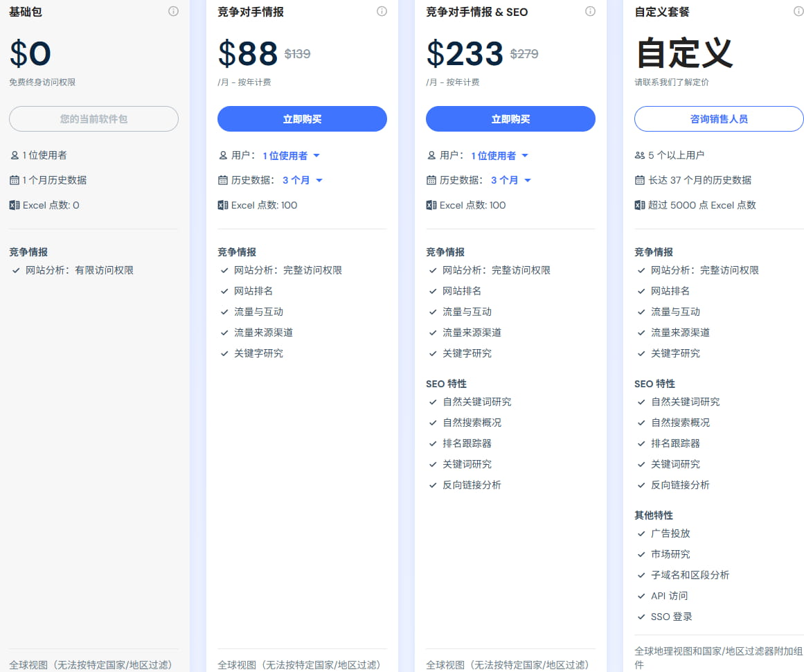
Task: Click the info icon on 基础包 plan
Action: tap(173, 11)
